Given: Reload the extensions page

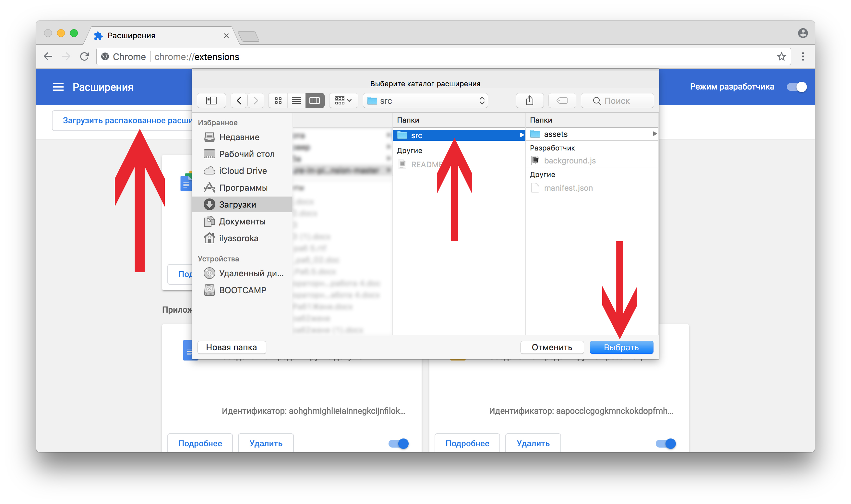Looking at the screenshot, I should (84, 56).
